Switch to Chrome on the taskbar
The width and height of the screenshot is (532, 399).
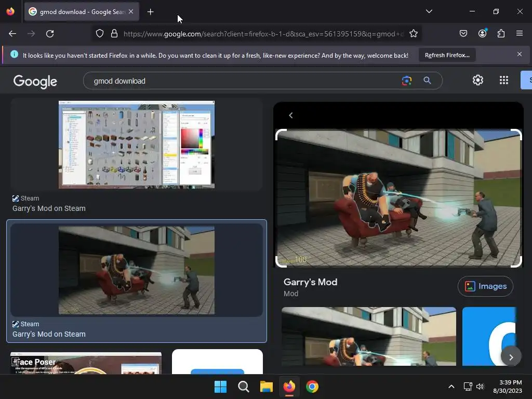[x=312, y=387]
